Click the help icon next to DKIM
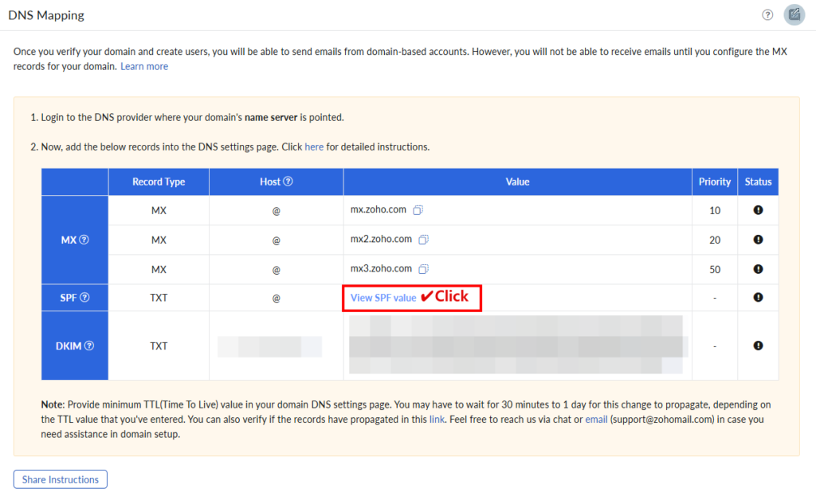Image resolution: width=816 pixels, height=504 pixels. [89, 346]
